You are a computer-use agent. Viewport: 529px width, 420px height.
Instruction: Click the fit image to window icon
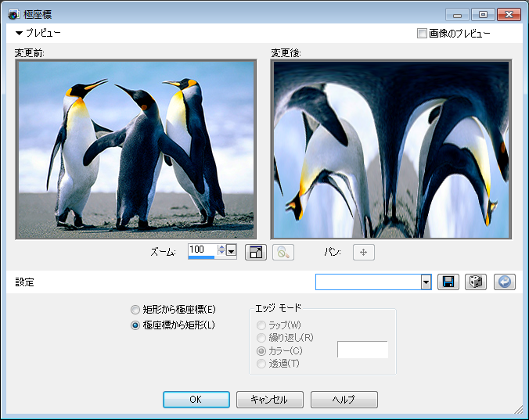pyautogui.click(x=256, y=252)
